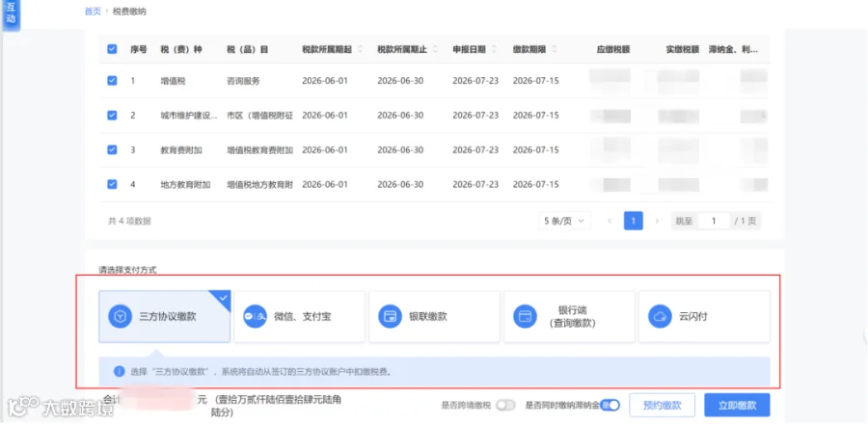Click the 预约缴款 button
868x424 pixels.
click(662, 405)
